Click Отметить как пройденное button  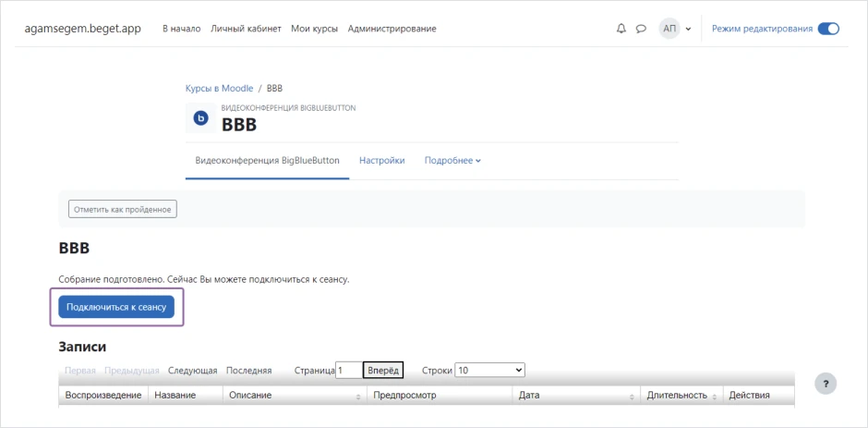pyautogui.click(x=122, y=210)
